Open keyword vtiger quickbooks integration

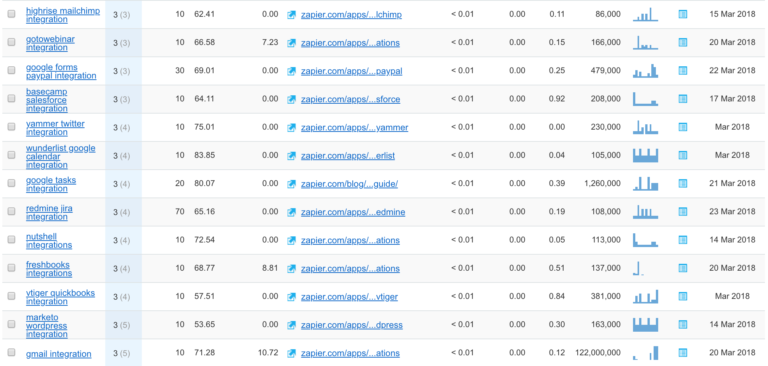[60, 297]
